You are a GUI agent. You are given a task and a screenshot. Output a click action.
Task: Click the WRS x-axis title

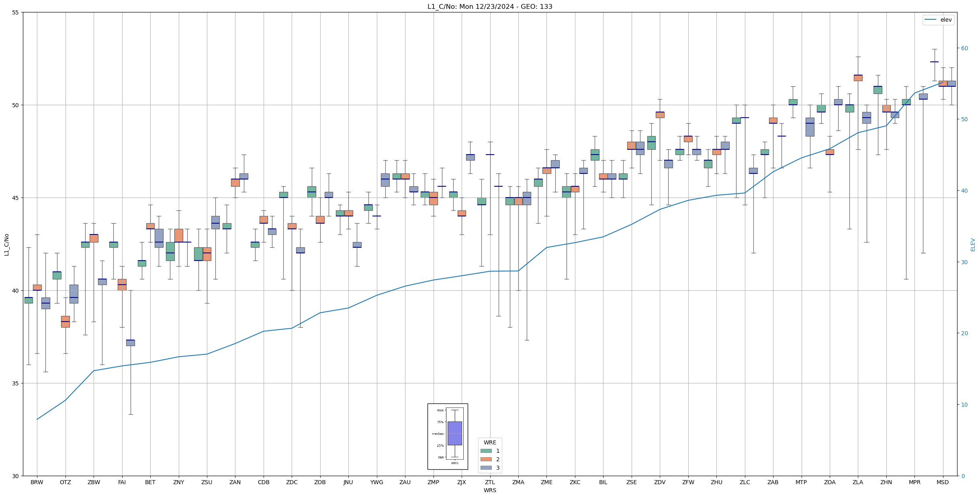pos(490,490)
